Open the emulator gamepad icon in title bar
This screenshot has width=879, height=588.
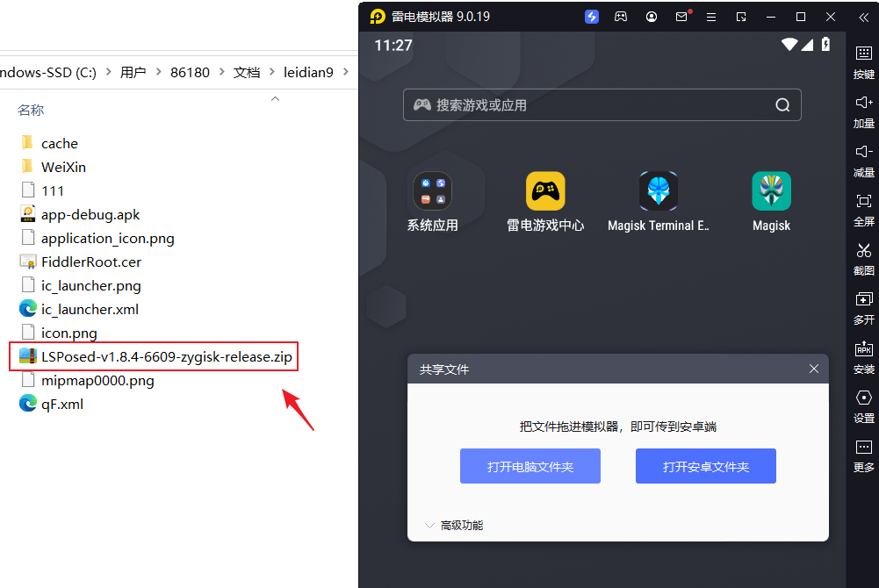[x=621, y=17]
